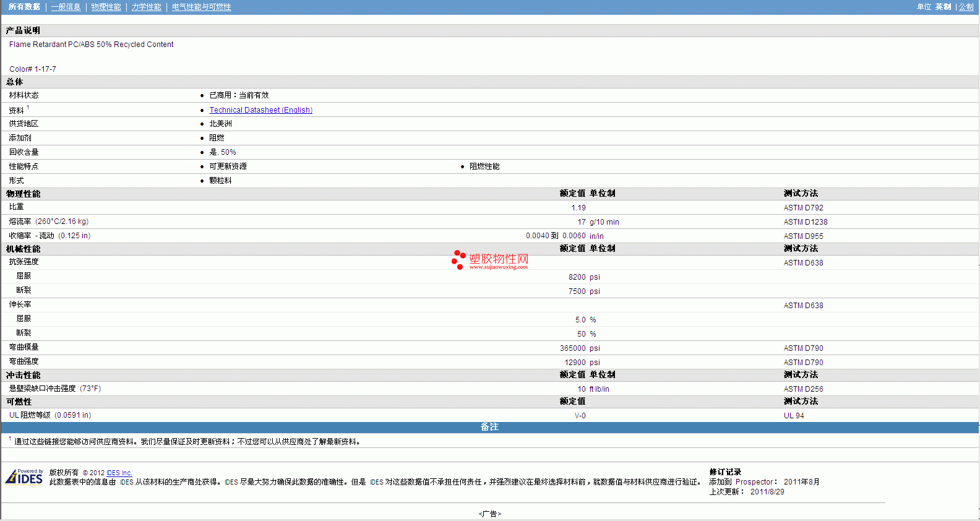Image resolution: width=980 pixels, height=521 pixels.
Task: Click the 弯曲强度 row label
Action: [x=24, y=361]
